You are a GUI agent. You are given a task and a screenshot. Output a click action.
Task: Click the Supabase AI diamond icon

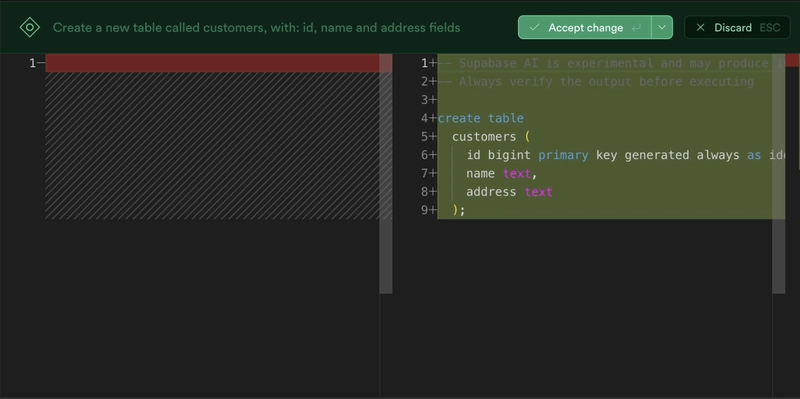coord(30,28)
